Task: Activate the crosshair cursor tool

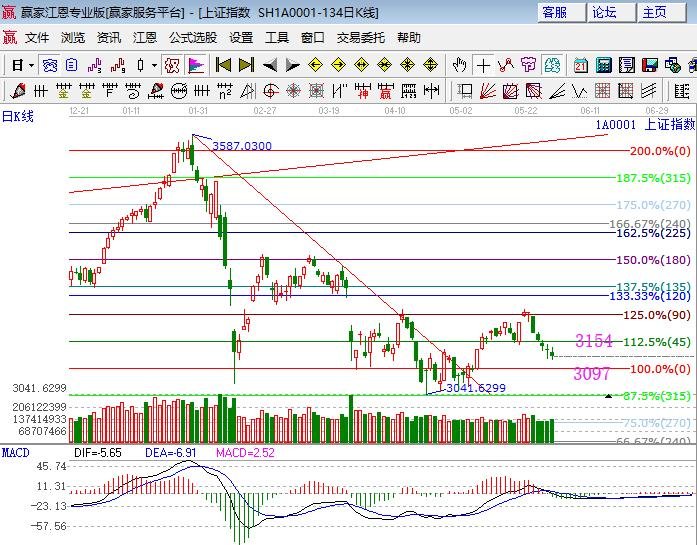Action: pos(483,65)
